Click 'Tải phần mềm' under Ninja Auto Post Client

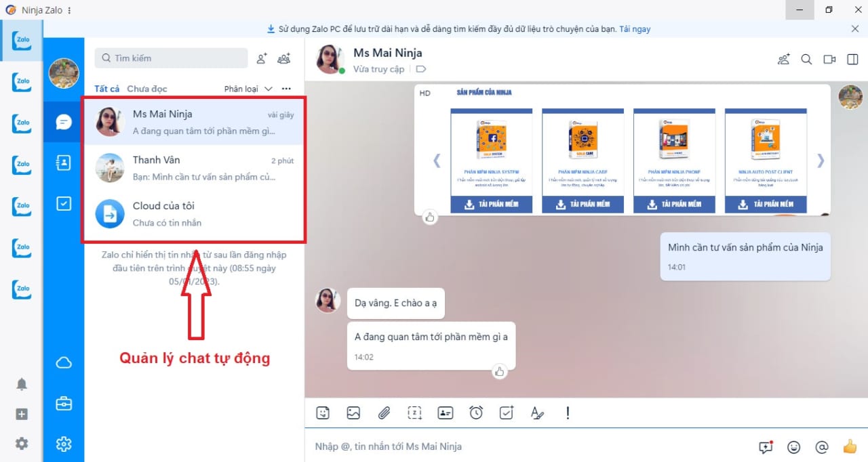point(766,204)
